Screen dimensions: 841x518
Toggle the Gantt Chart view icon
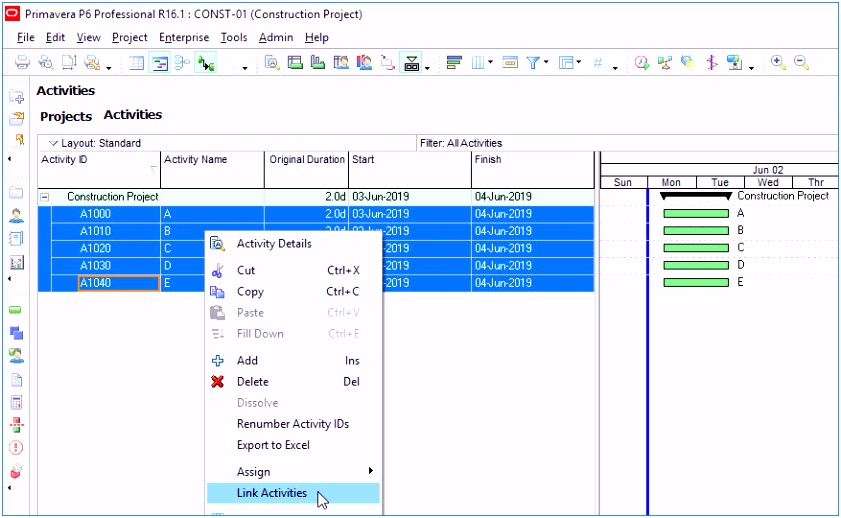coord(159,63)
